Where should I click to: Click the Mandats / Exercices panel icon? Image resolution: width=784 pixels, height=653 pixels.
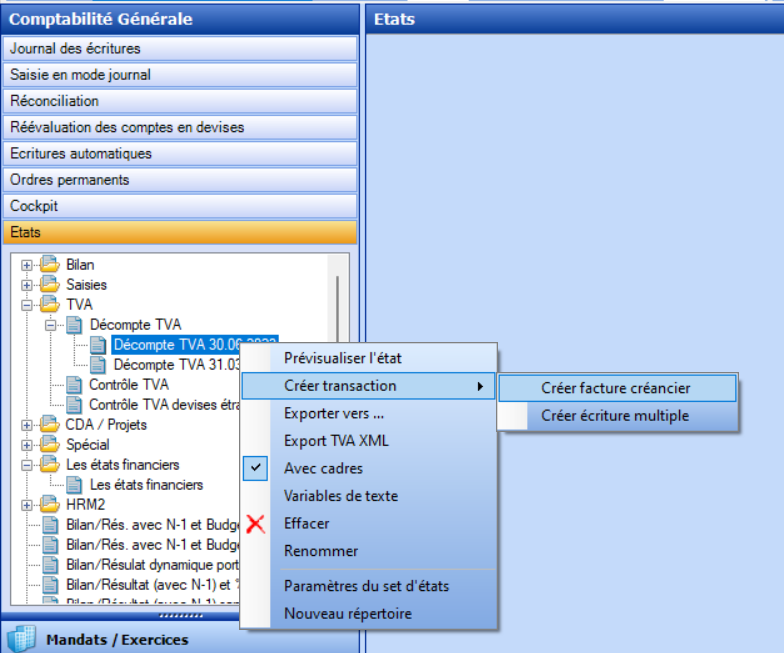click(x=22, y=638)
